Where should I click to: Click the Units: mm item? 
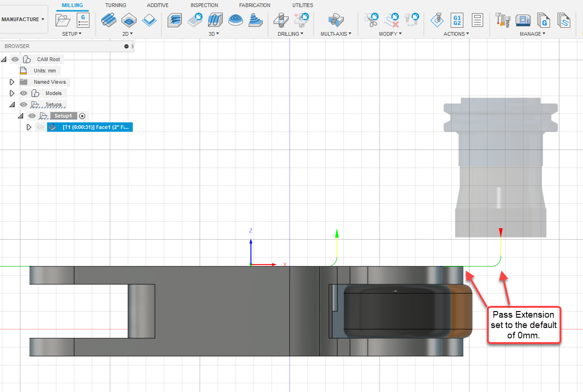coord(44,71)
